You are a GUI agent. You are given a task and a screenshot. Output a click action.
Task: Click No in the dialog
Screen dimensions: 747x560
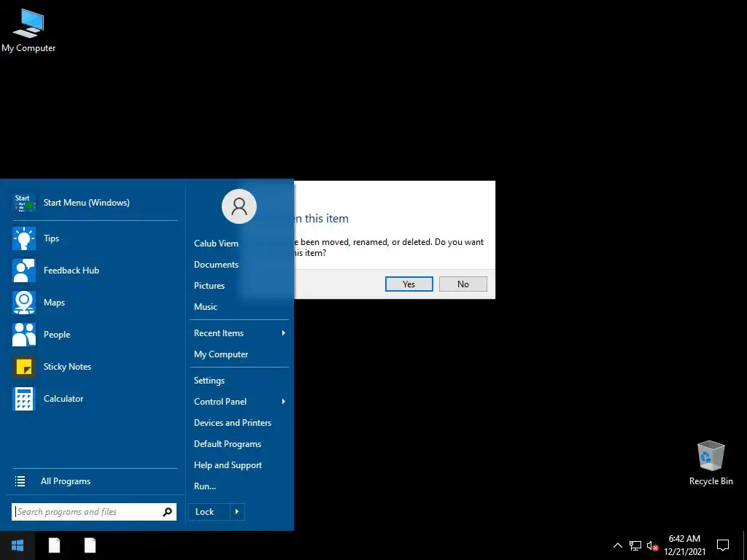coord(463,284)
